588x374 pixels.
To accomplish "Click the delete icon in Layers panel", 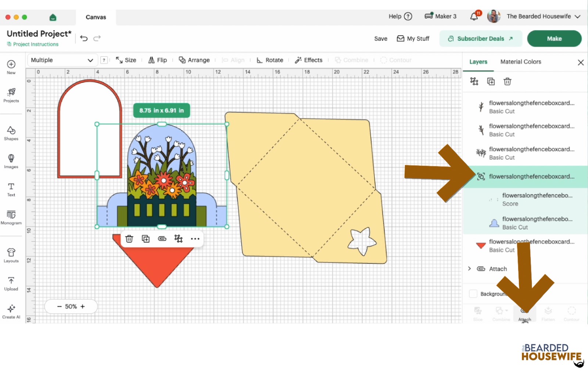I will point(507,82).
